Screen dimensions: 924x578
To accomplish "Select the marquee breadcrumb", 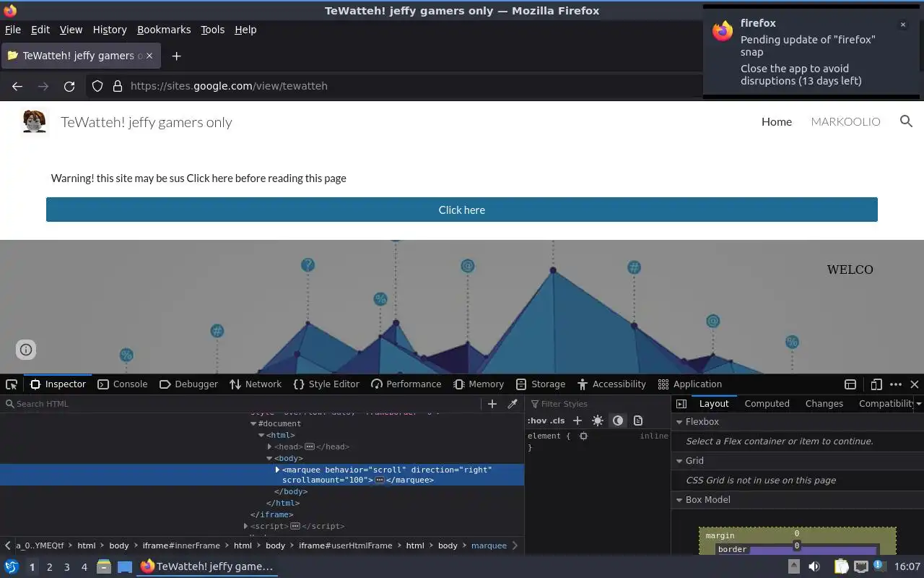I will (489, 545).
